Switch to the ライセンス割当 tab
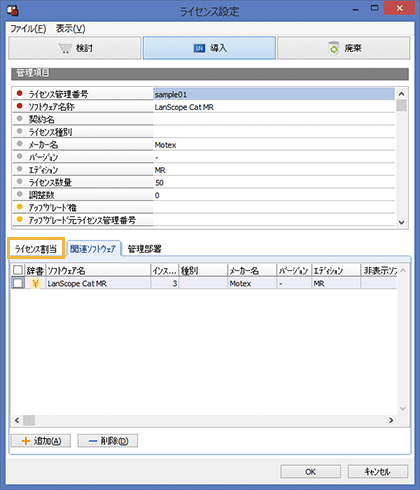This screenshot has width=420, height=490. pyautogui.click(x=36, y=249)
